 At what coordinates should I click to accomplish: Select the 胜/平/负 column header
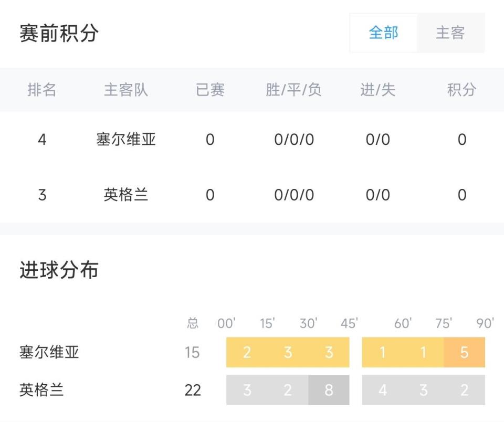click(x=294, y=90)
